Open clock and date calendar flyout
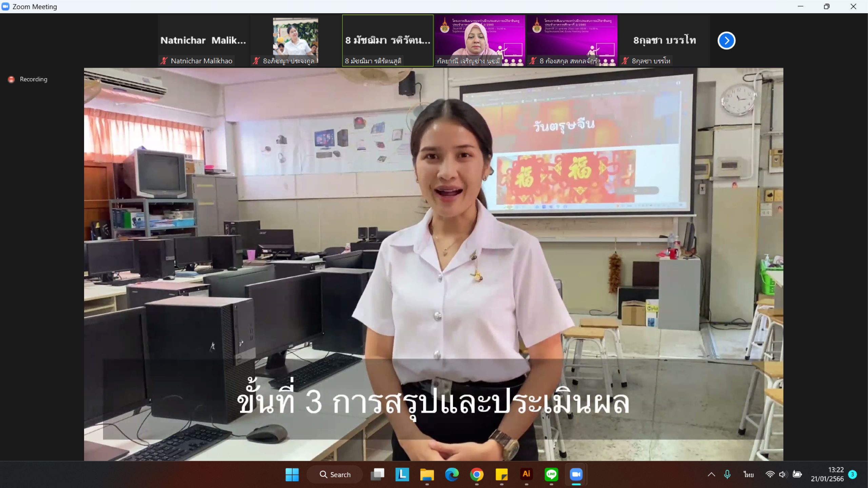 point(827,474)
